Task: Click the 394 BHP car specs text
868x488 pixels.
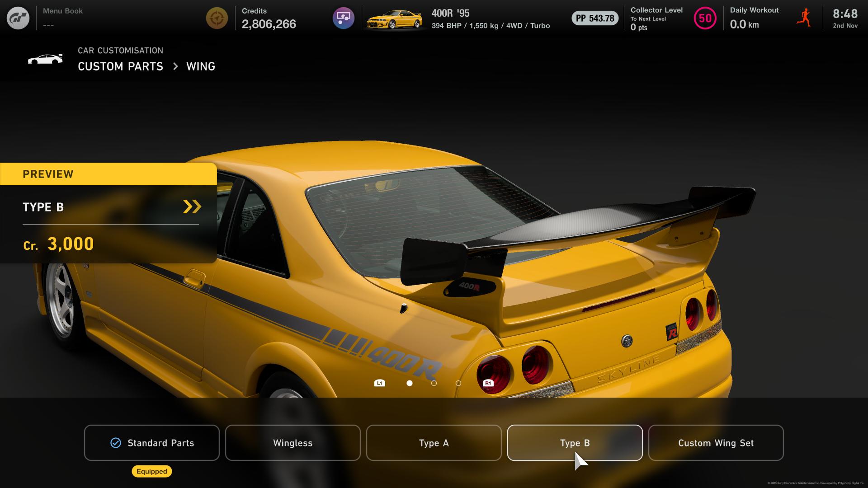Action: click(491, 26)
